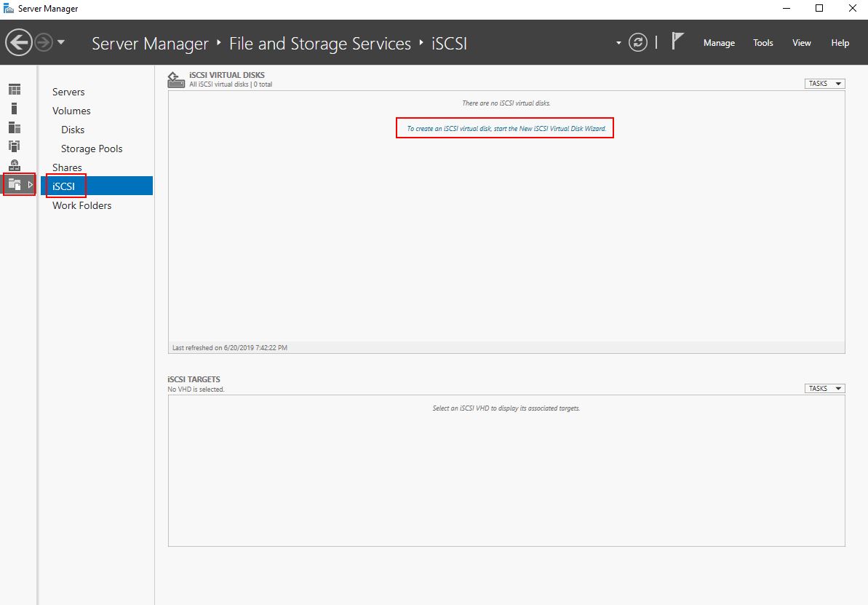Go back using the back arrow button
The width and height of the screenshot is (868, 605).
click(19, 43)
